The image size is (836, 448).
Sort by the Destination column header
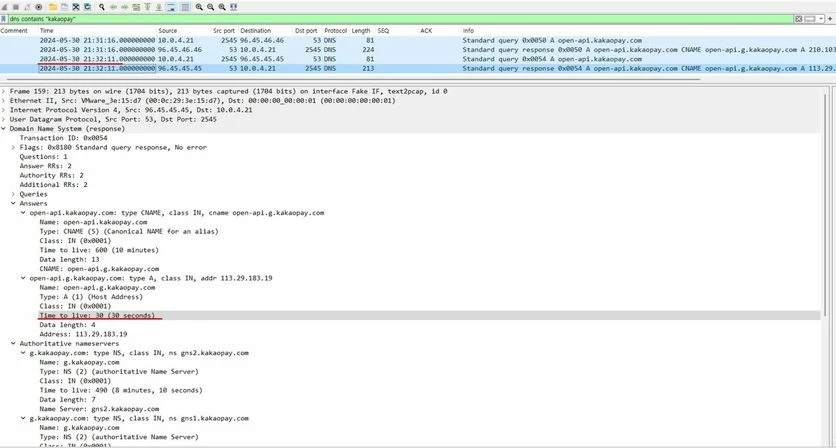266,31
